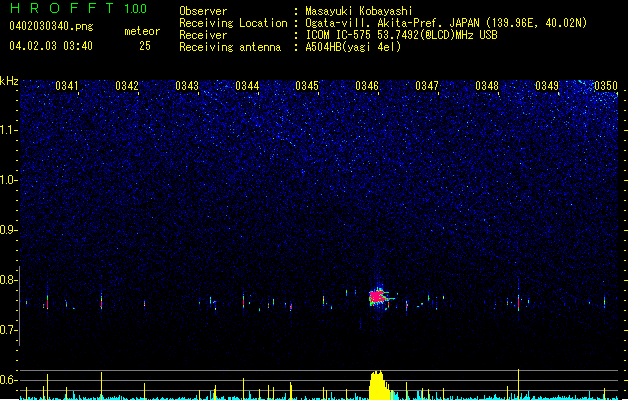Click the kHz axis unit label
The image size is (629, 400).
9,81
